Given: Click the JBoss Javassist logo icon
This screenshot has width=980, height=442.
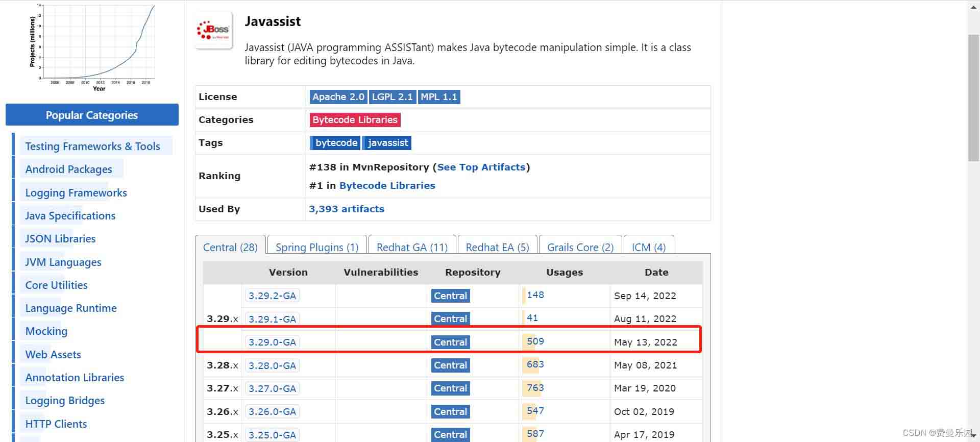Looking at the screenshot, I should click(x=214, y=31).
